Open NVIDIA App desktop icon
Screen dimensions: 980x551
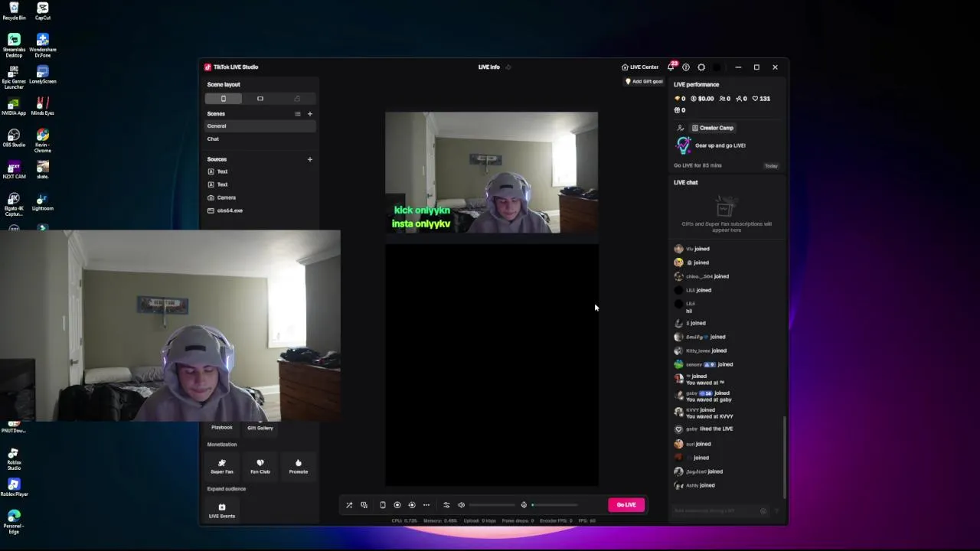click(x=14, y=106)
